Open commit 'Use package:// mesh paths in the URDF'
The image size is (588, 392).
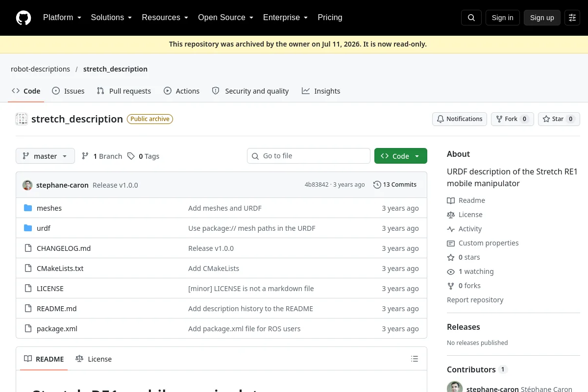point(252,228)
